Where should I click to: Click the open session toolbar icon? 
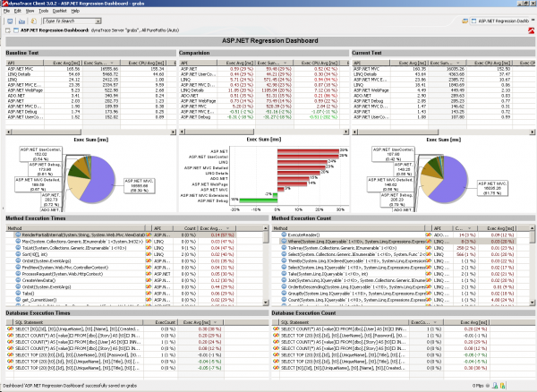tap(21, 21)
